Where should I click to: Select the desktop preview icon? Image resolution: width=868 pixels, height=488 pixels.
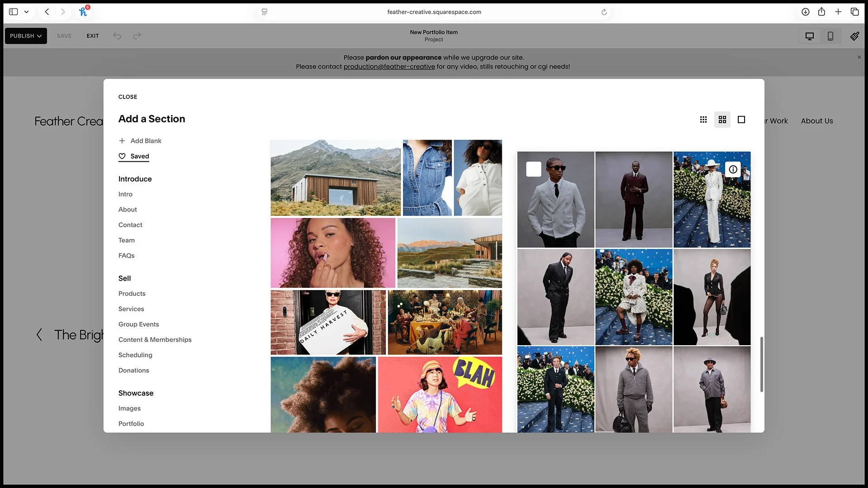pyautogui.click(x=809, y=36)
